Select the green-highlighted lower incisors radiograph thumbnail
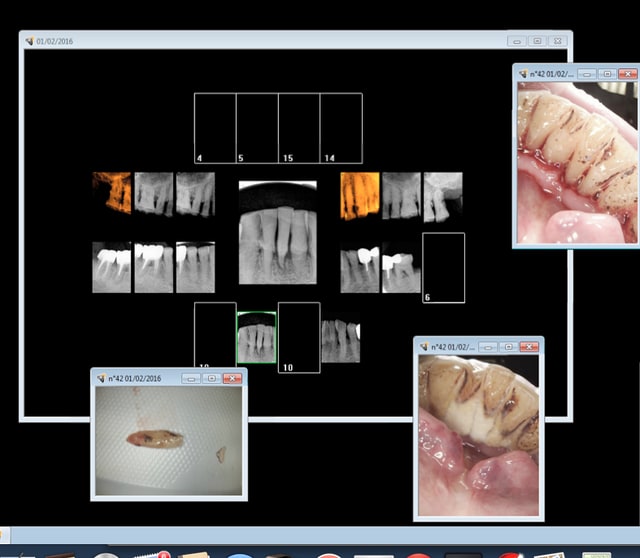Image resolution: width=640 pixels, height=558 pixels. 256,337
